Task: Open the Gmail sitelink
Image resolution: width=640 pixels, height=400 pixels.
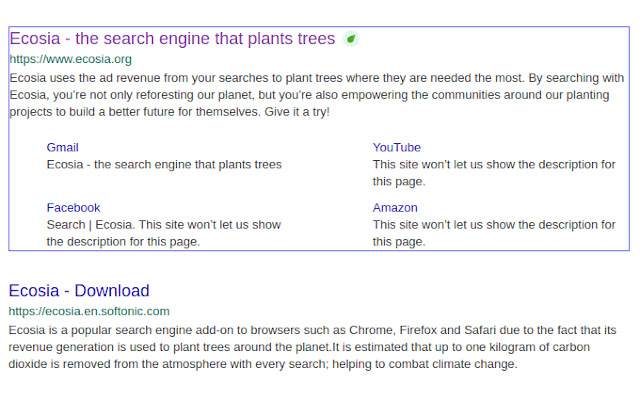Action: coord(62,147)
